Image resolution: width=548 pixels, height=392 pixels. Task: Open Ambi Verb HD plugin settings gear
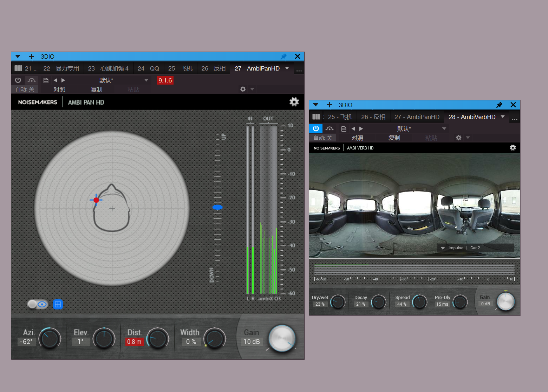coord(513,148)
